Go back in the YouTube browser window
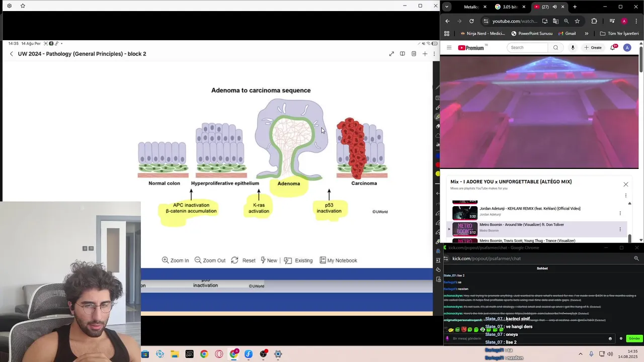Viewport: 644px width, 362px height. tap(447, 21)
